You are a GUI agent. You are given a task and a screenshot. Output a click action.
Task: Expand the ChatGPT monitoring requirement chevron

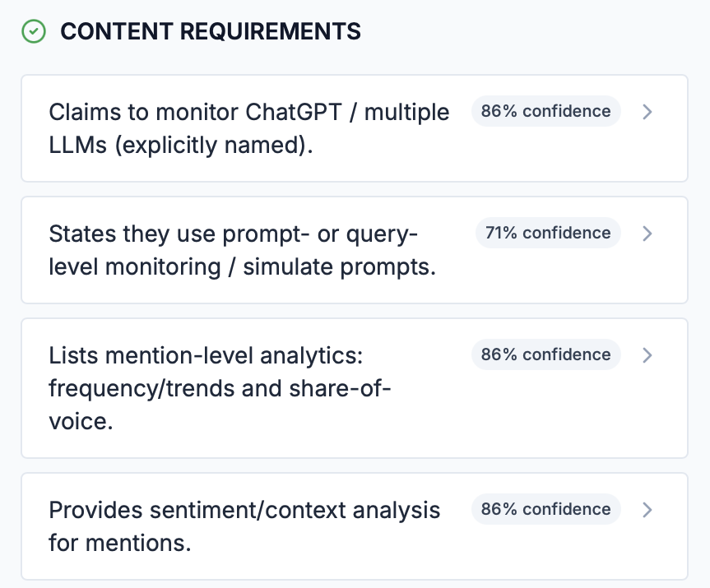pos(647,112)
